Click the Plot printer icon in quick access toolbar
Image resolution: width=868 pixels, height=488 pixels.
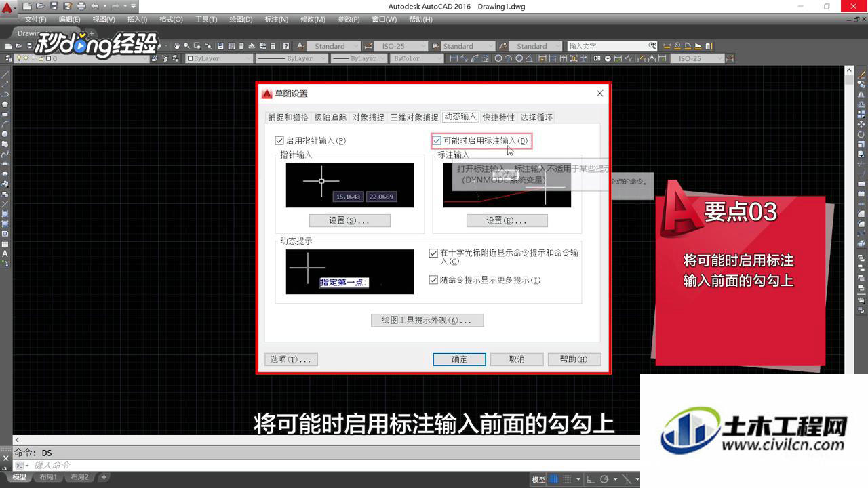[81, 6]
